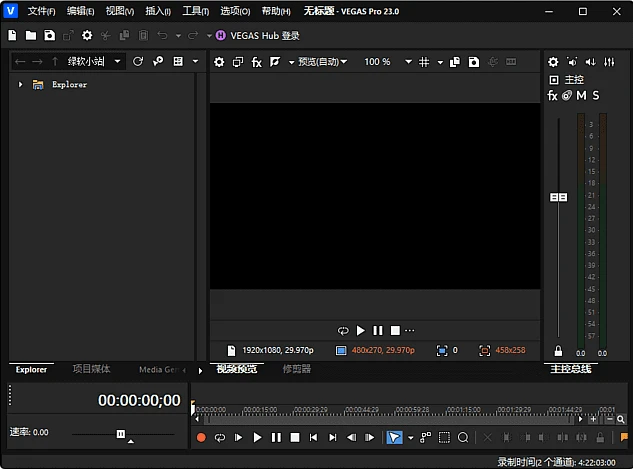
Task: Click the 速率 playback rate slider handle
Action: coord(121,434)
